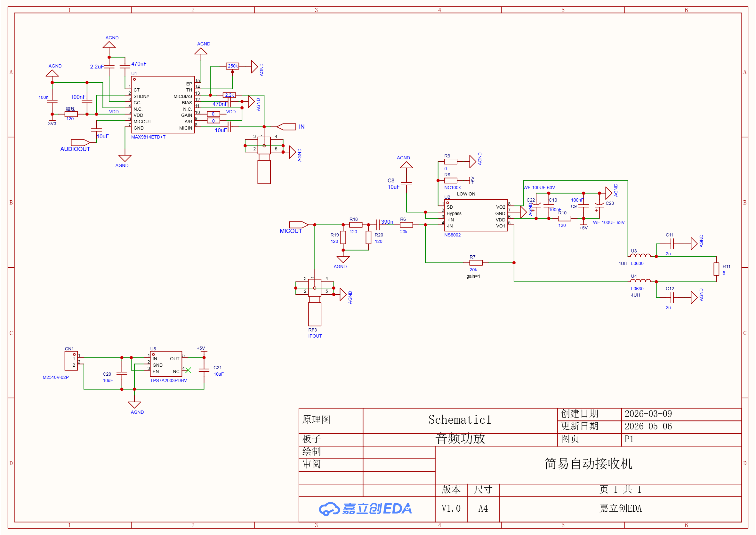The image size is (756, 535).
Task: Select the green no-connect X marker
Action: [188, 370]
